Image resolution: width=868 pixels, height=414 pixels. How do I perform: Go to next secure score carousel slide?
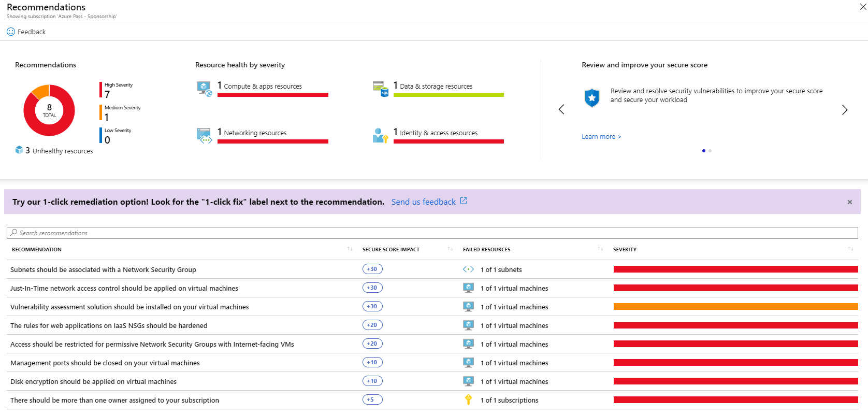[845, 110]
